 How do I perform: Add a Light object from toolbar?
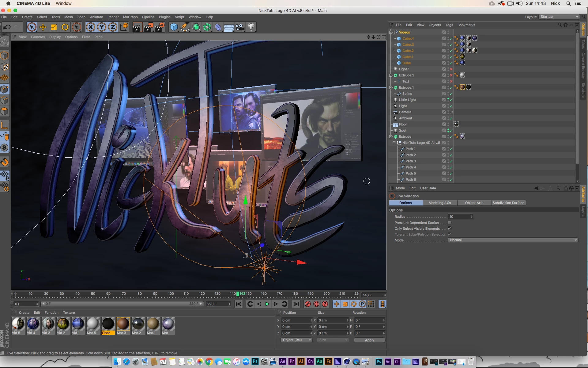point(251,27)
